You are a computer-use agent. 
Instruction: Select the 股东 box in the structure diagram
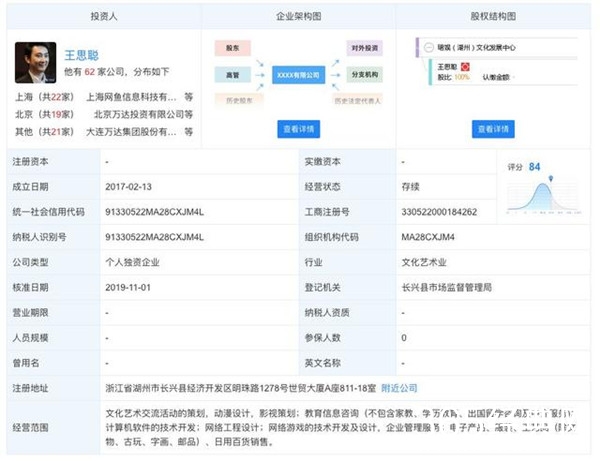[x=233, y=48]
